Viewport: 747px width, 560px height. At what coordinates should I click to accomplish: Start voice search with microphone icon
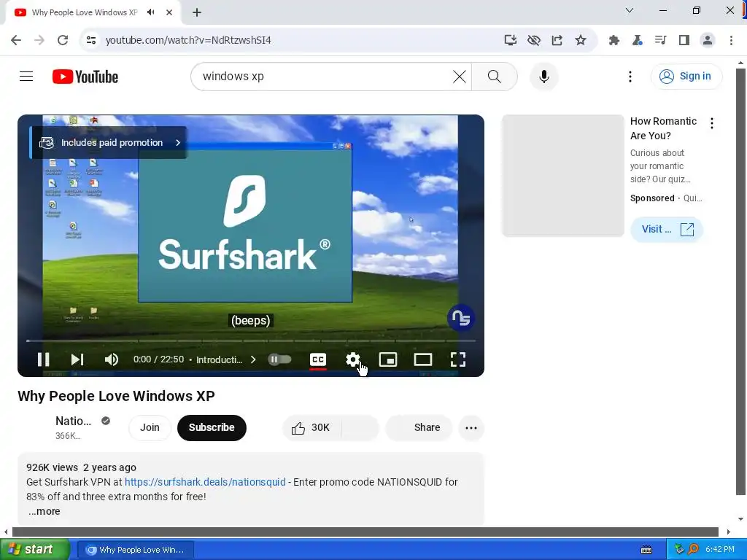(x=544, y=76)
